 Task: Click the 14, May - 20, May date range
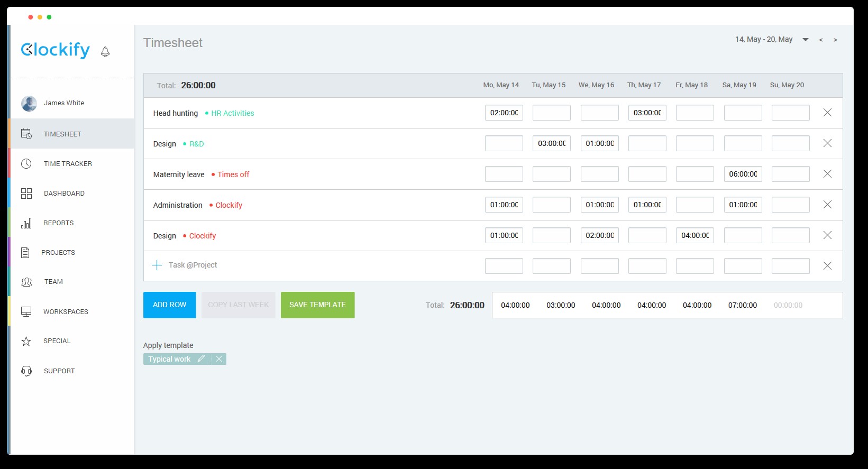coord(764,39)
